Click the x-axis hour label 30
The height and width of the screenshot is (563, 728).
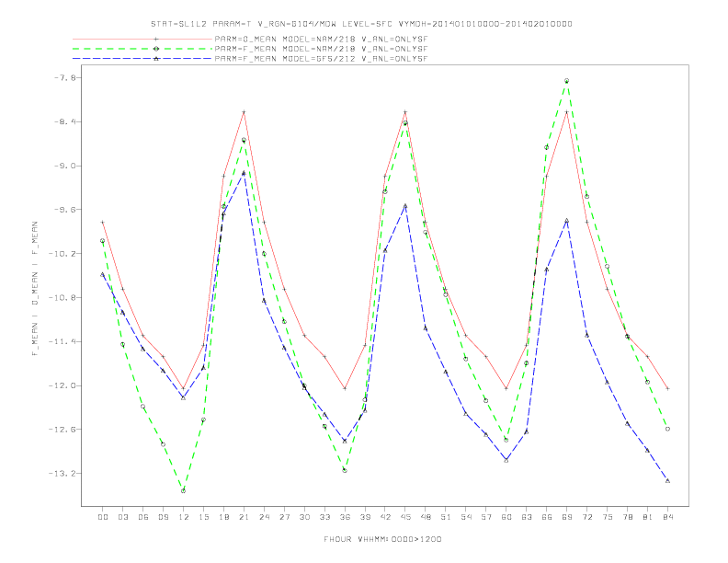[x=304, y=517]
